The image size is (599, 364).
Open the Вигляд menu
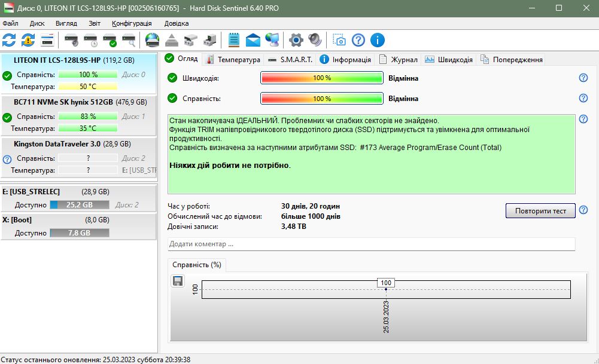pyautogui.click(x=66, y=23)
